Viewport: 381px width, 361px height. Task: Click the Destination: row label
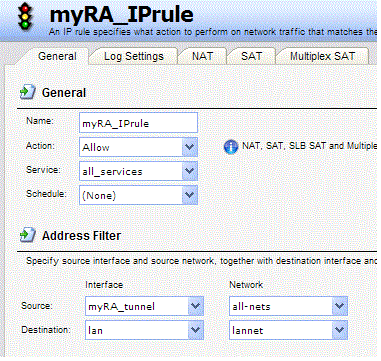tap(46, 330)
